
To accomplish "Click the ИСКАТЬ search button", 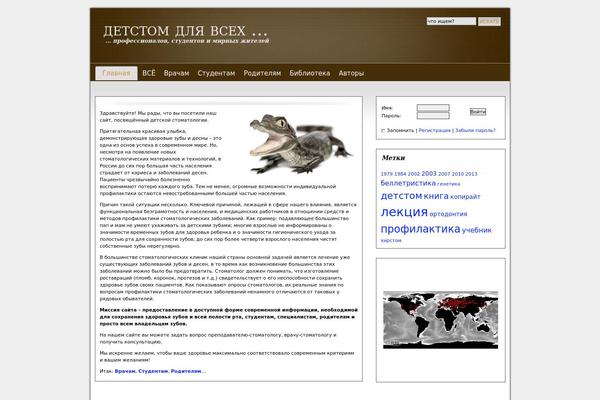I will 489,21.
